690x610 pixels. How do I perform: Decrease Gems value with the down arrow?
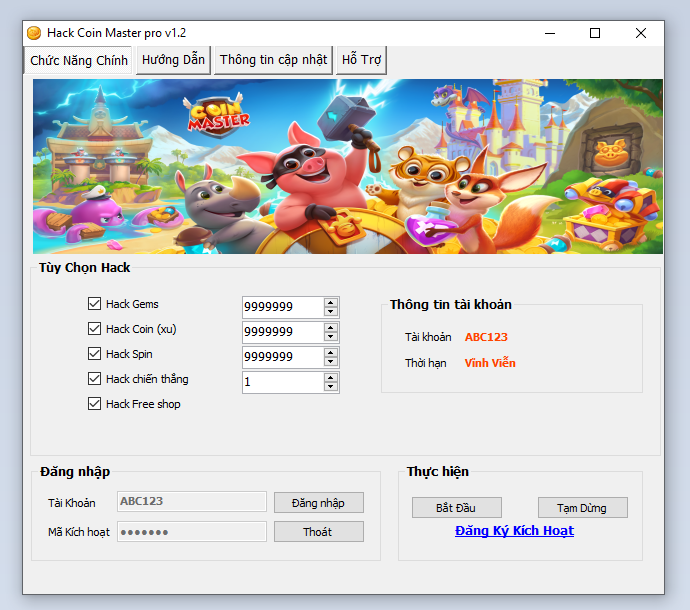coord(331,312)
